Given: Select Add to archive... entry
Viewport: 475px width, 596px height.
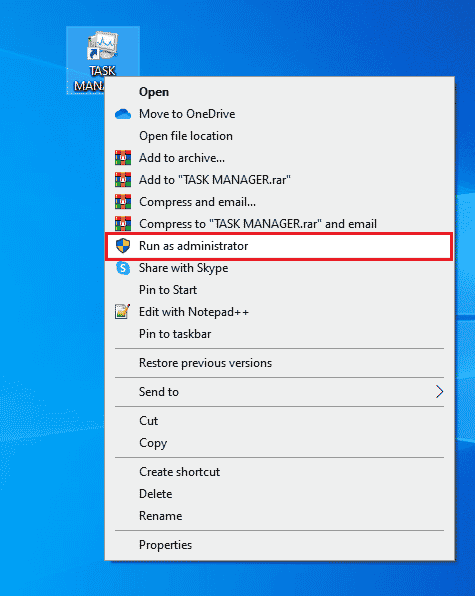Looking at the screenshot, I should 280,158.
